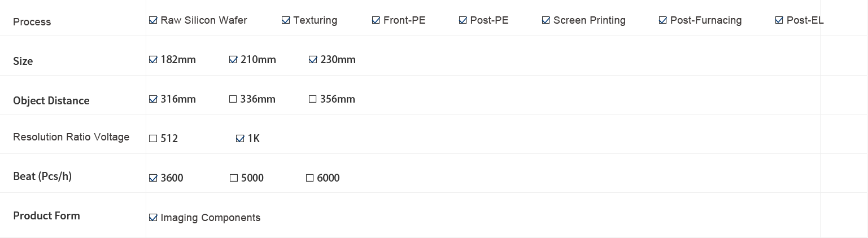This screenshot has height=238, width=868.
Task: Uncheck the Screen Printing option
Action: coord(546,20)
